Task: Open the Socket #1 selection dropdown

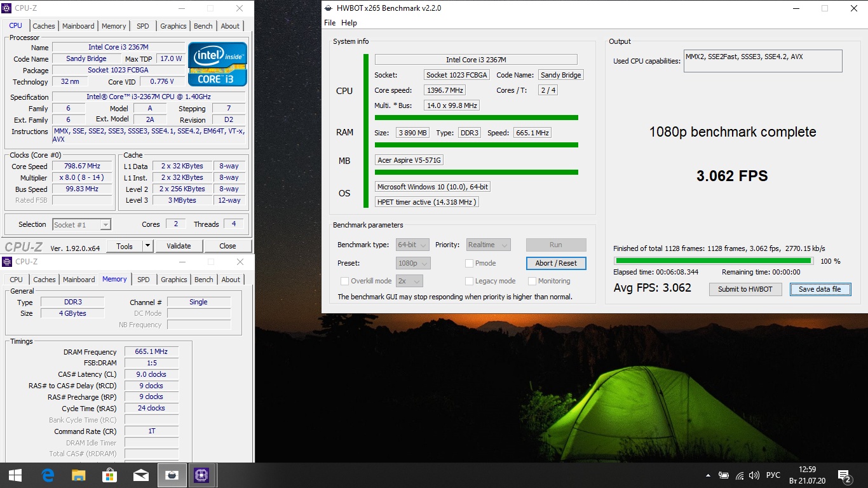Action: (81, 224)
